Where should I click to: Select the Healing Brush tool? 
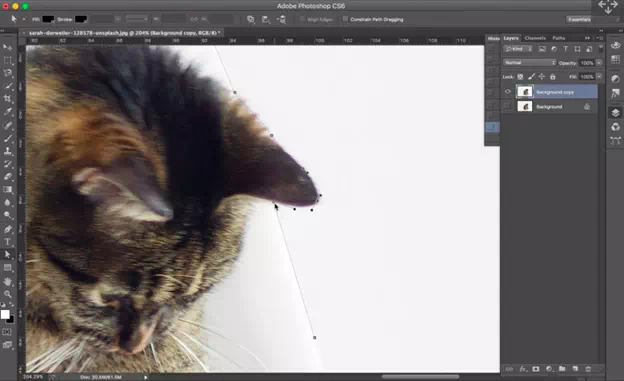point(8,125)
